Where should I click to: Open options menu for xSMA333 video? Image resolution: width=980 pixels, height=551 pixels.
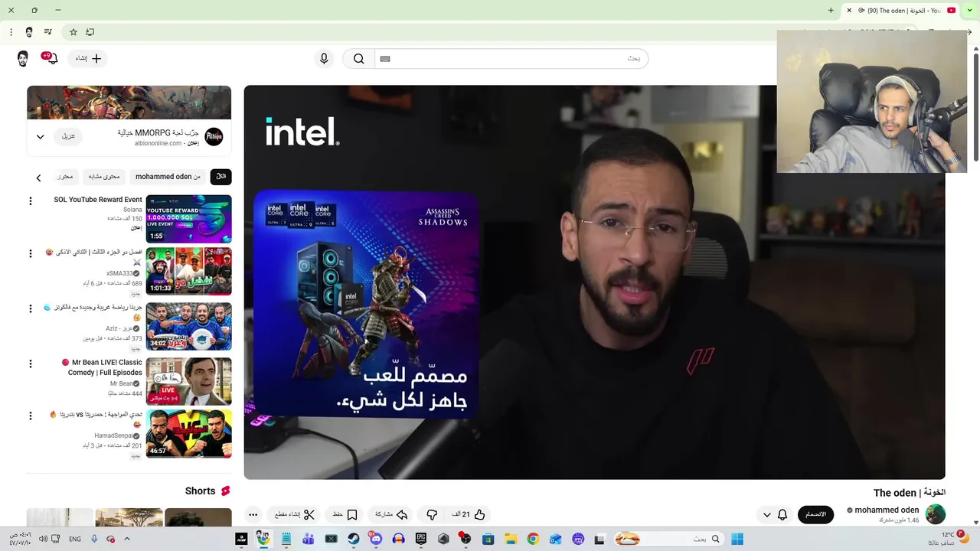(x=31, y=253)
